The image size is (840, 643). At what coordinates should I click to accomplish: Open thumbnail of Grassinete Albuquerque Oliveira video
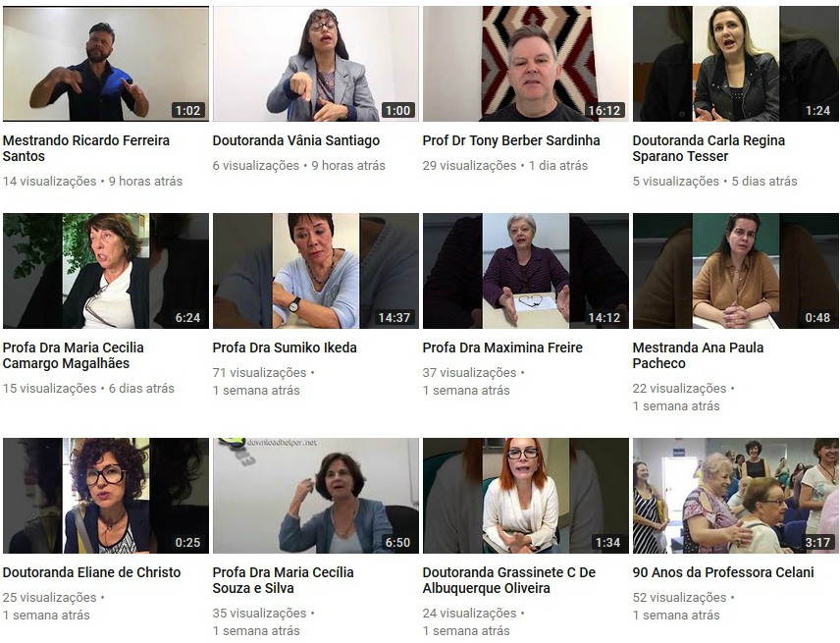(526, 496)
